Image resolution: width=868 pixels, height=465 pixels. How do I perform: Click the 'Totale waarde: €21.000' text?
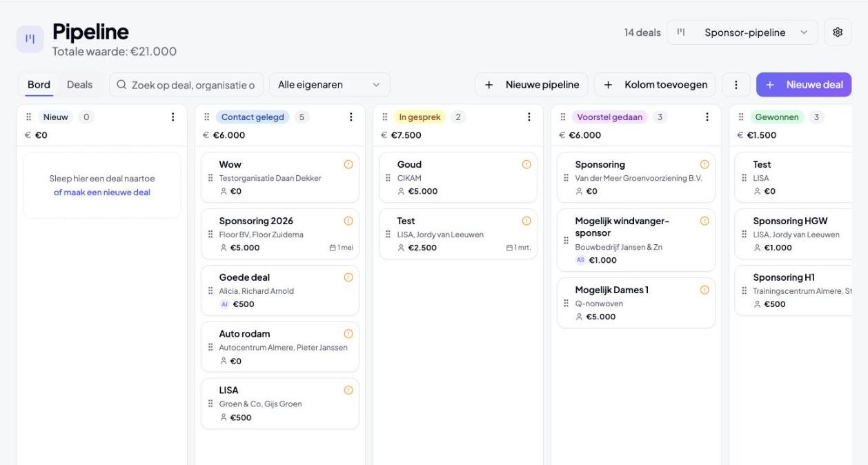[115, 51]
